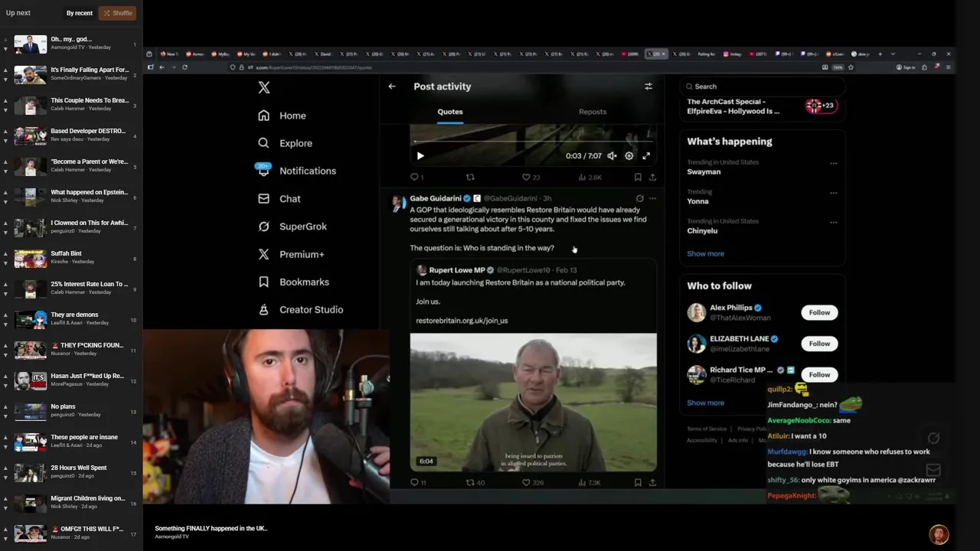Open the Explore magnifier icon
Viewport: 980px width, 551px height.
tap(263, 143)
